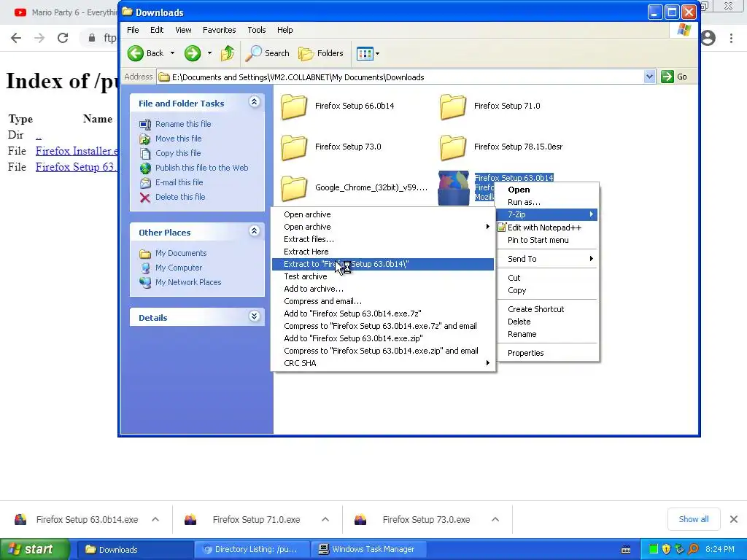Open Views dropdown arrow
747x560 pixels.
click(377, 54)
